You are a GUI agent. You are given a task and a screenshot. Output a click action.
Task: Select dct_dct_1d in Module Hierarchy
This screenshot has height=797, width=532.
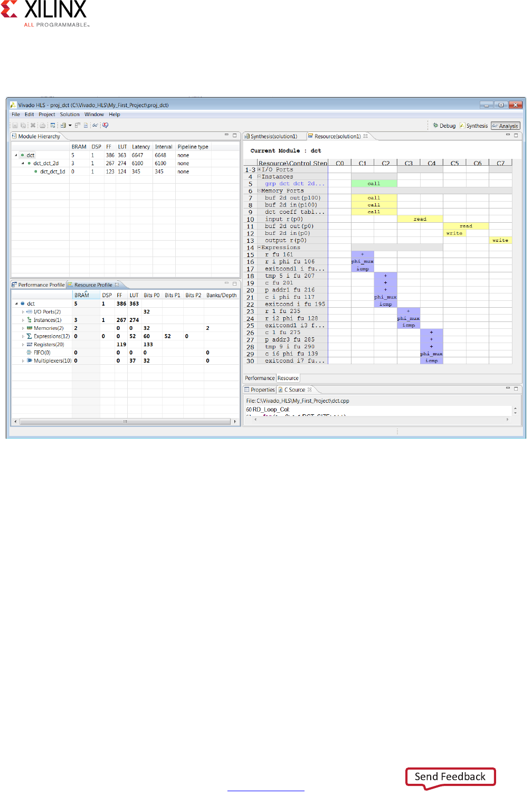(52, 172)
